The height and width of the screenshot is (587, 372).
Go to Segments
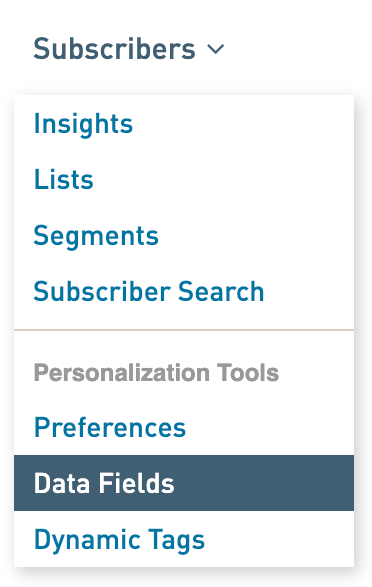(x=96, y=236)
